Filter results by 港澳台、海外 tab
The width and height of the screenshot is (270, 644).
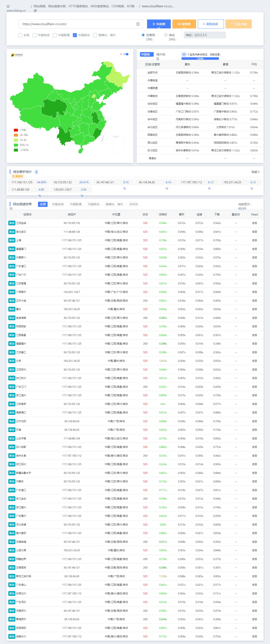(x=114, y=204)
